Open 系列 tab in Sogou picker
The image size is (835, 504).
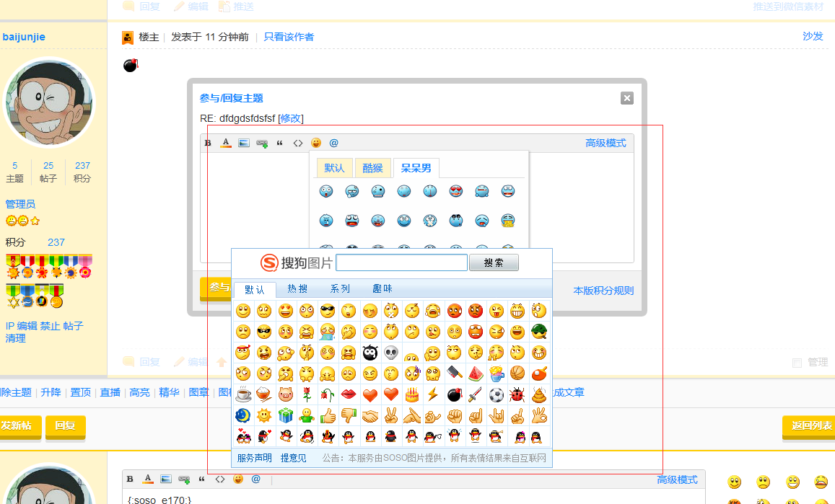pyautogui.click(x=340, y=288)
